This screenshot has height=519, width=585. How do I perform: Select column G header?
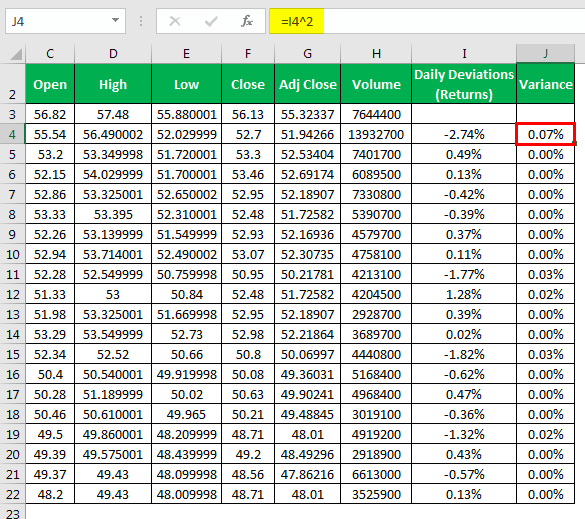307,54
